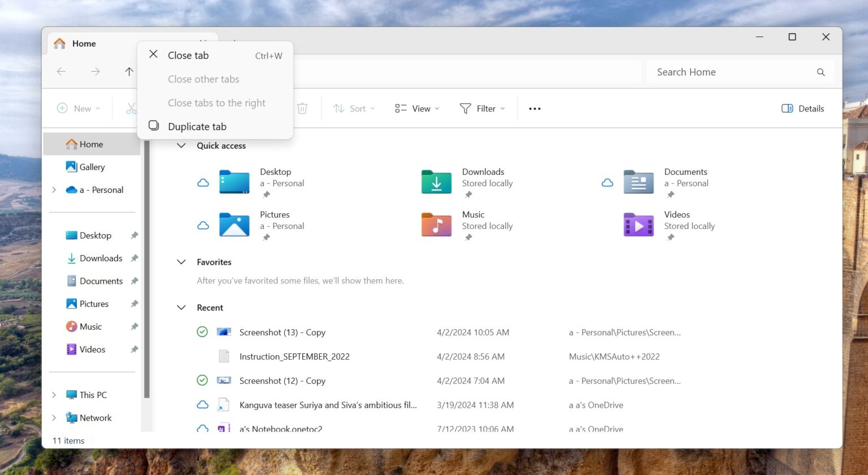This screenshot has width=868, height=475.
Task: Expand This PC in the sidebar
Action: click(54, 394)
